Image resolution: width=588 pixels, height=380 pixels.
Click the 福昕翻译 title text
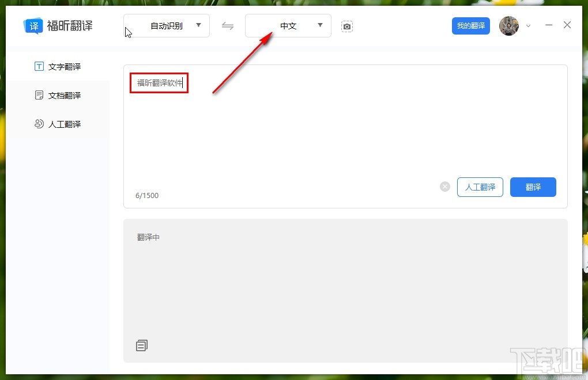(x=70, y=26)
